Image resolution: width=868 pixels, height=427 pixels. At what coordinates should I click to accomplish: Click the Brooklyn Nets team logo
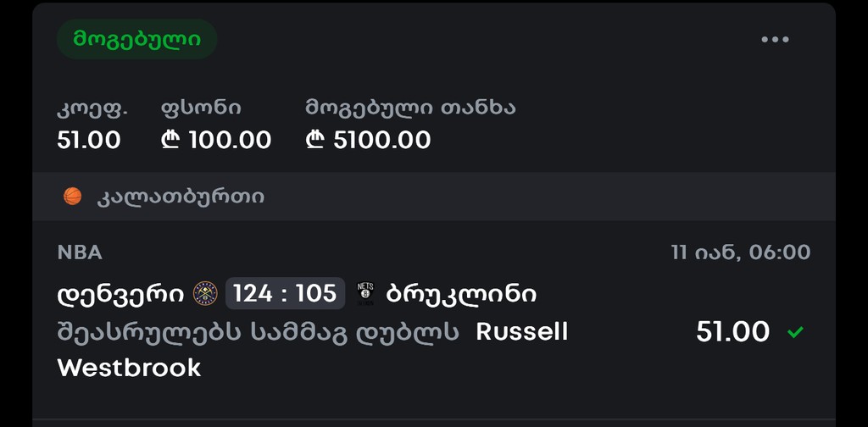[x=365, y=294]
